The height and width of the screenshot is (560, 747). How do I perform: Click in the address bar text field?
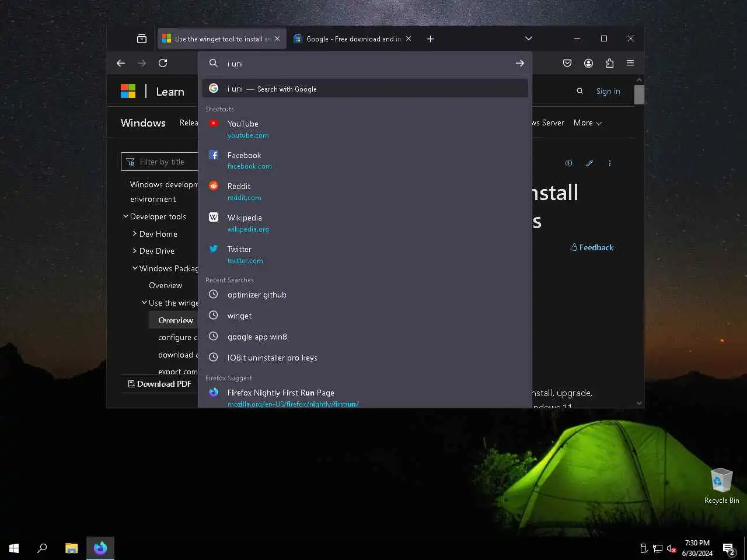click(368, 64)
